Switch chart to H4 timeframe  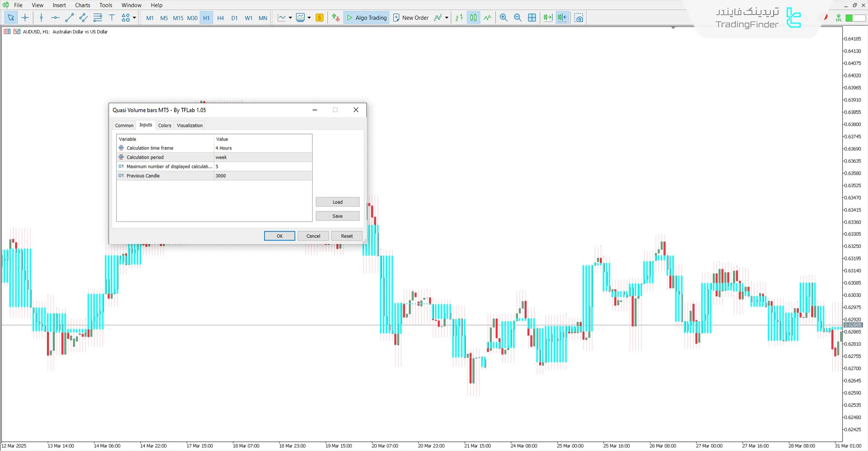(220, 18)
